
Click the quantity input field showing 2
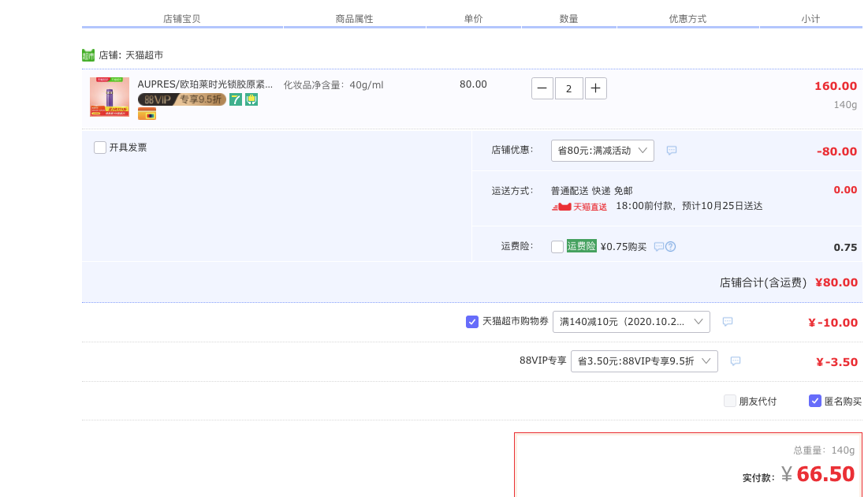(568, 88)
